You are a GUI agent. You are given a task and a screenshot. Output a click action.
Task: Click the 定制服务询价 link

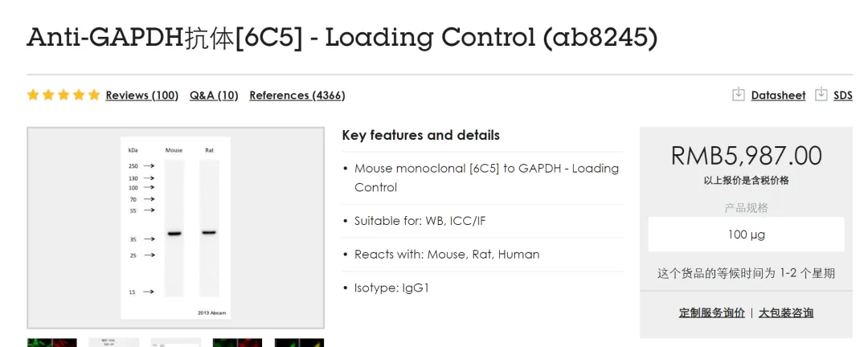(711, 312)
